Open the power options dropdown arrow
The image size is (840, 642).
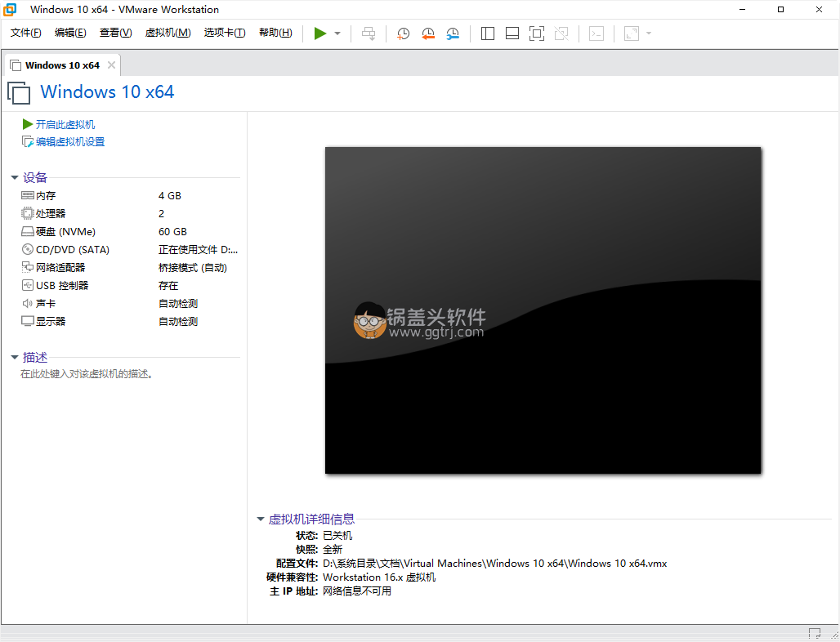click(x=337, y=33)
